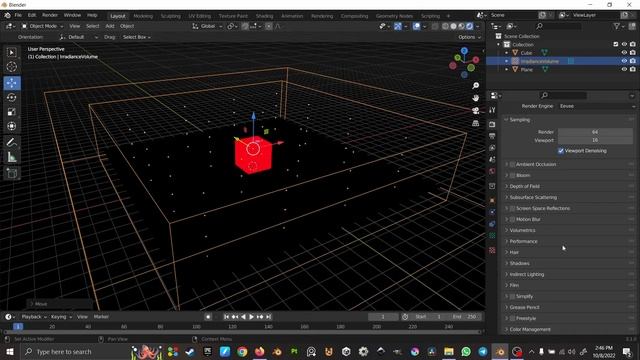Open the Tool properties tab
The height and width of the screenshot is (360, 640).
(x=492, y=110)
